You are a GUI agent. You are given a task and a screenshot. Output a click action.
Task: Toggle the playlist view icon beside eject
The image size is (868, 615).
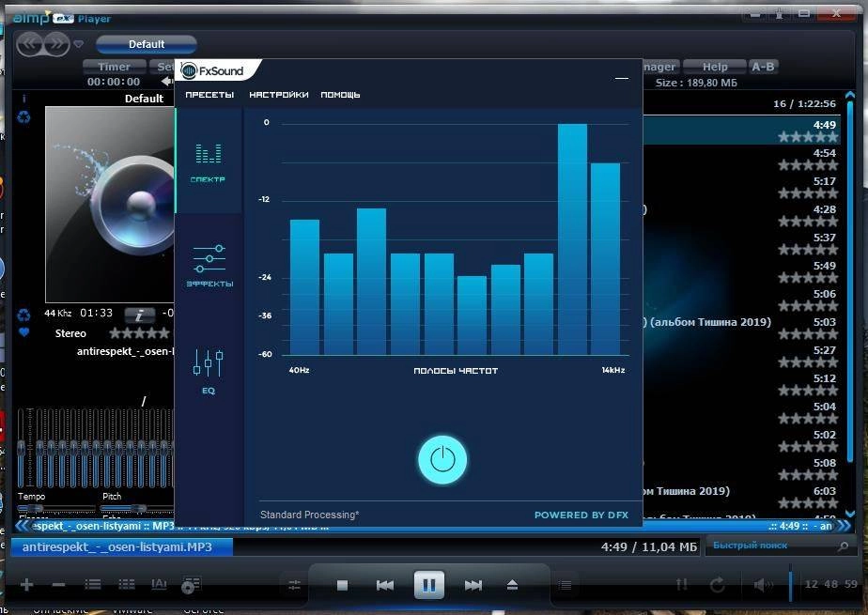point(565,585)
